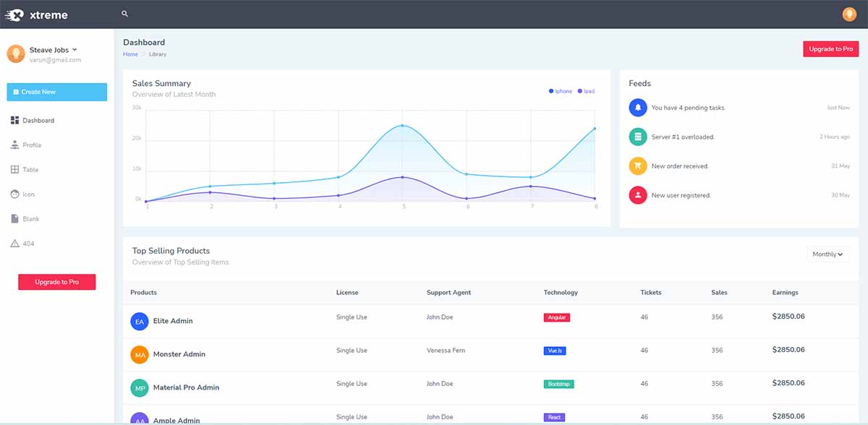
Task: Click the 'New order received.' feed
Action: 680,166
